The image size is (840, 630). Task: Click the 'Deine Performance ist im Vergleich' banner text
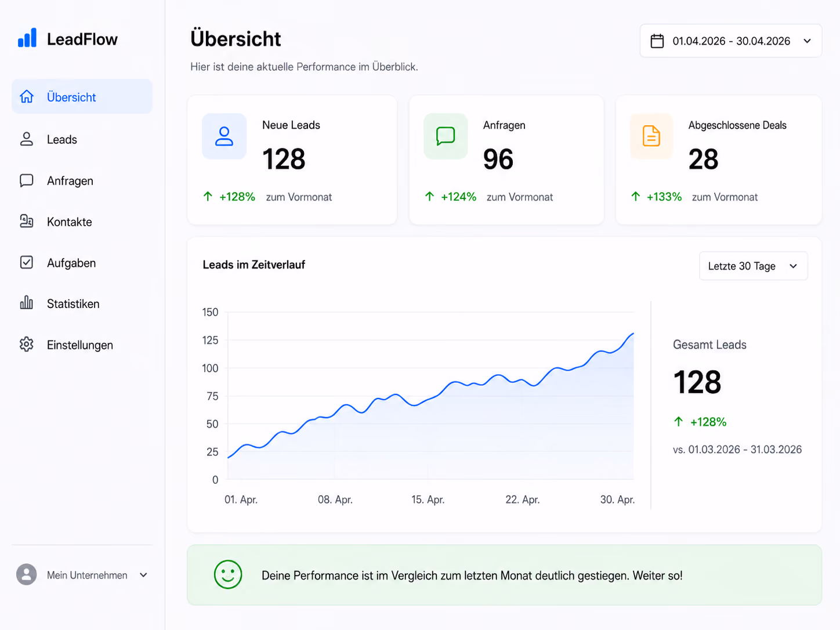[x=472, y=575]
